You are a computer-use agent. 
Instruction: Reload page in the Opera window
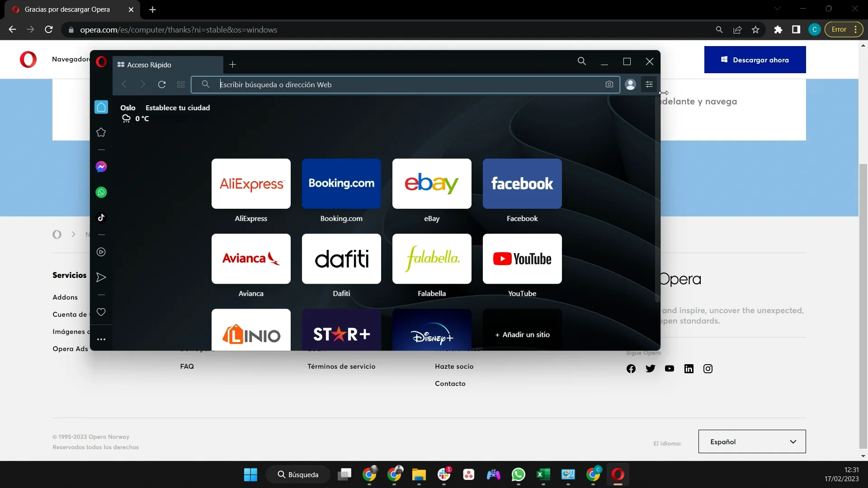[162, 84]
